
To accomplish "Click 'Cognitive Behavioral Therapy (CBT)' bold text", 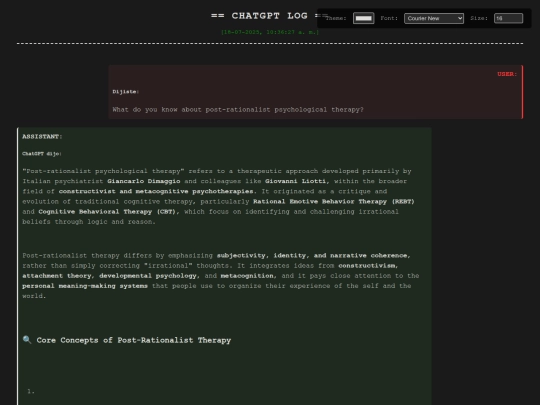I will [107, 211].
